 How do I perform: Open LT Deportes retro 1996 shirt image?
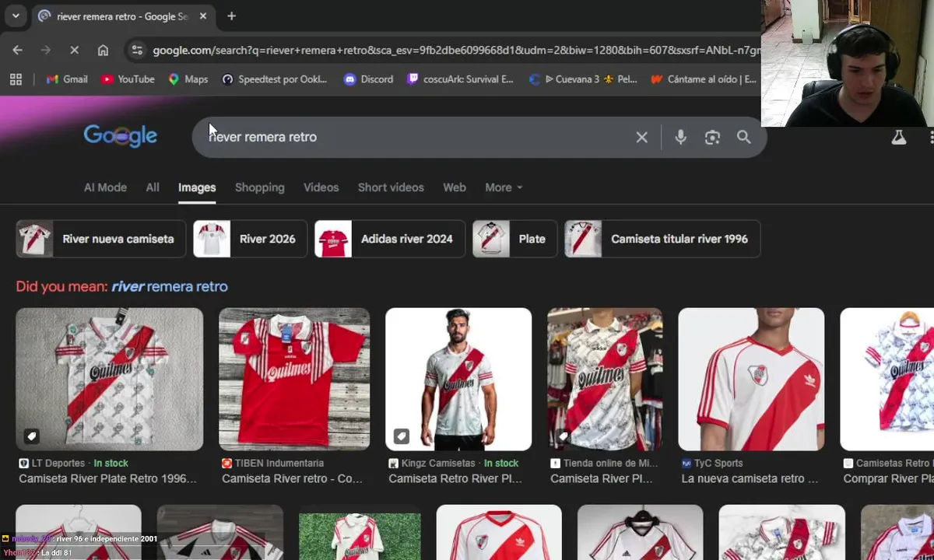click(x=110, y=379)
